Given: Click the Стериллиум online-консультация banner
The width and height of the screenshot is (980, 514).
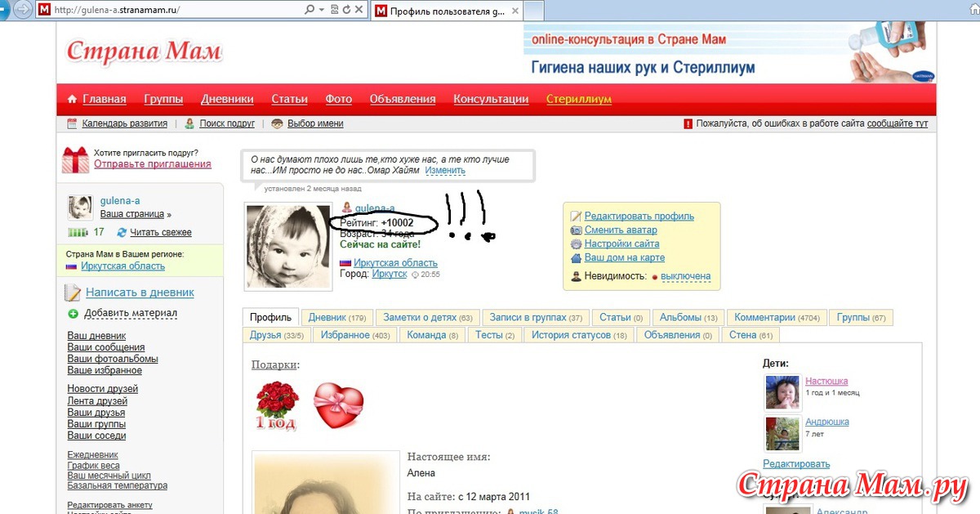Looking at the screenshot, I should [728, 52].
